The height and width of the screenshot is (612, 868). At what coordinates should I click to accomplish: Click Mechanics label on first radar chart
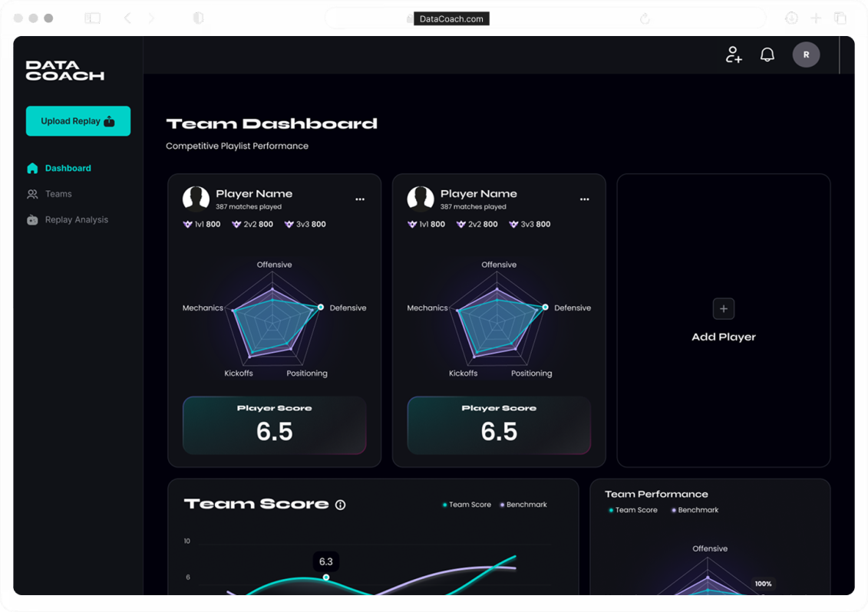203,308
